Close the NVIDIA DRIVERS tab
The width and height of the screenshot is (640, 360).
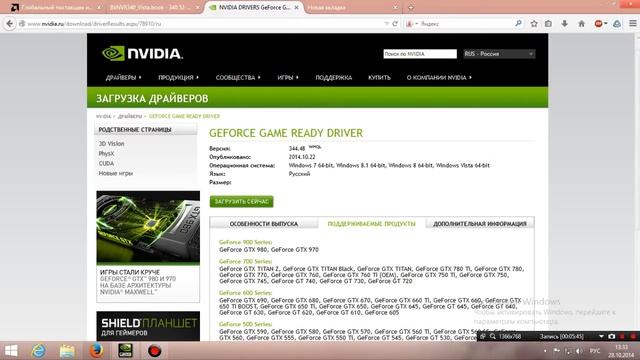tap(296, 7)
